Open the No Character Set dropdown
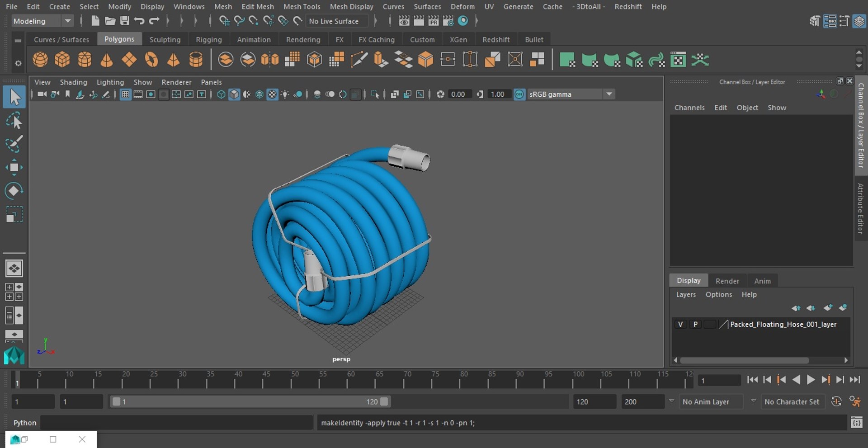The width and height of the screenshot is (868, 448). pos(793,401)
